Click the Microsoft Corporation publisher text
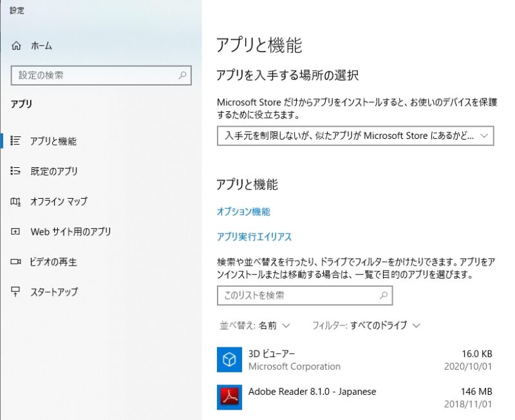515x420 pixels. (294, 366)
